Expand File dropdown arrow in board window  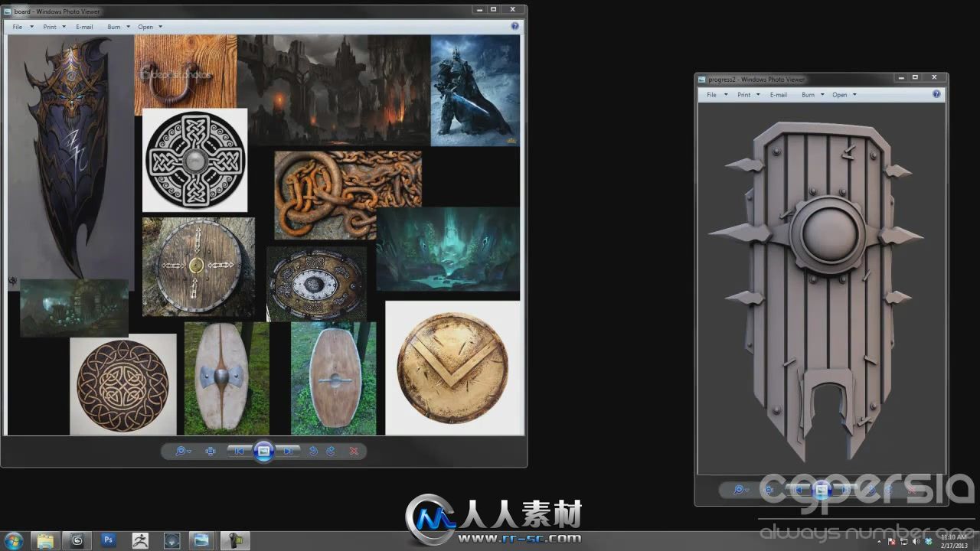tap(31, 27)
